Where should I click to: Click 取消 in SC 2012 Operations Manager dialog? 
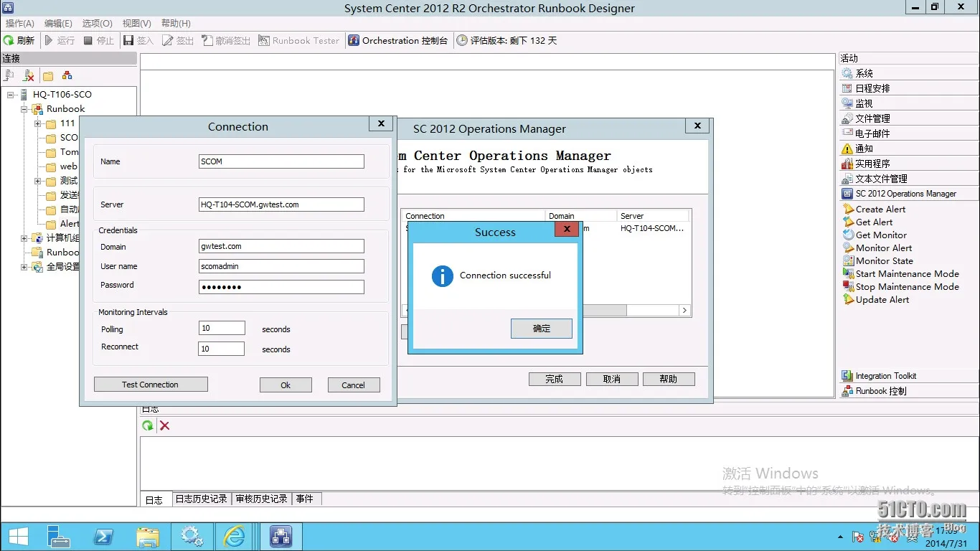click(x=612, y=379)
